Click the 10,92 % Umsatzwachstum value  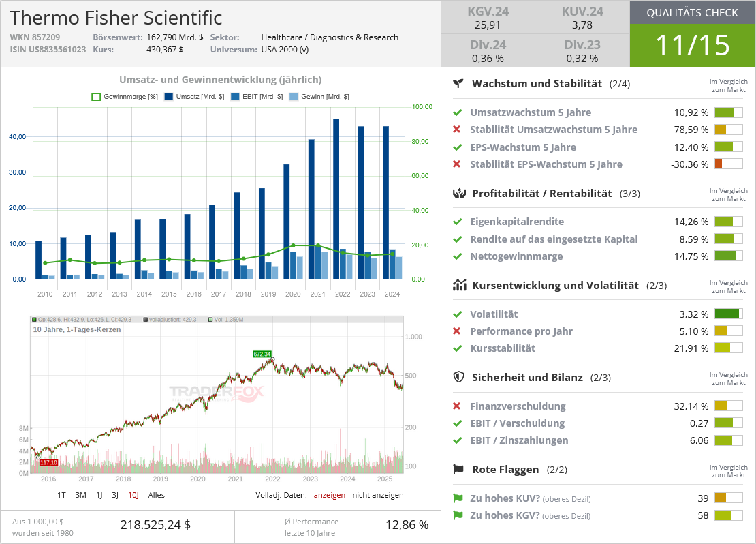pyautogui.click(x=691, y=112)
